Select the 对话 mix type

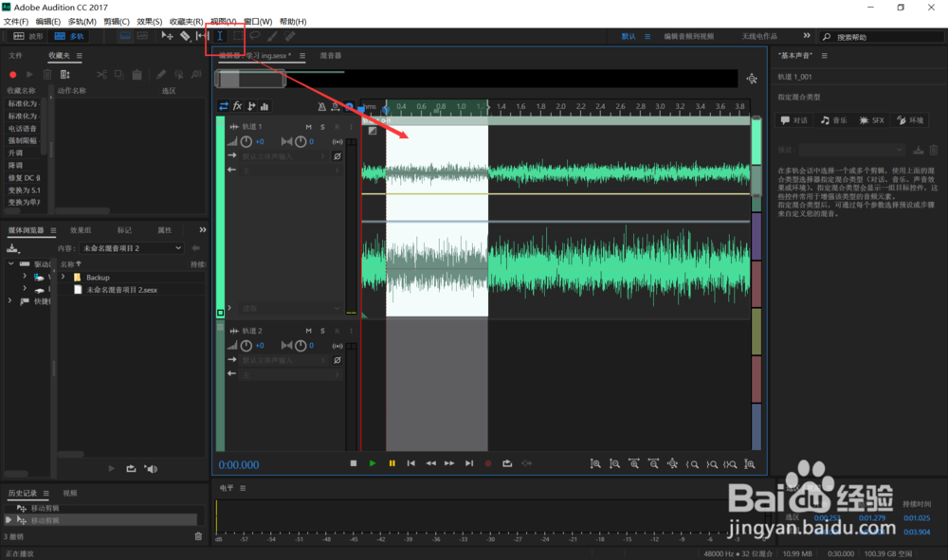(x=794, y=120)
